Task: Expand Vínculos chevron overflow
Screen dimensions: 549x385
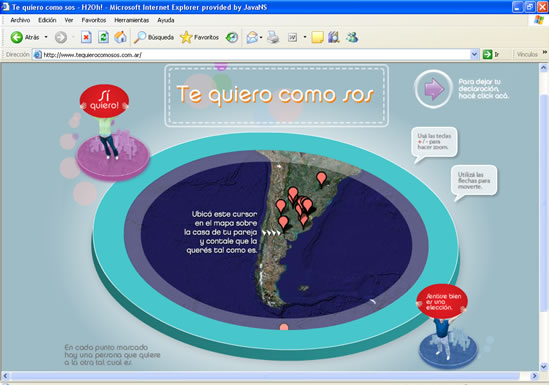Action: click(545, 52)
